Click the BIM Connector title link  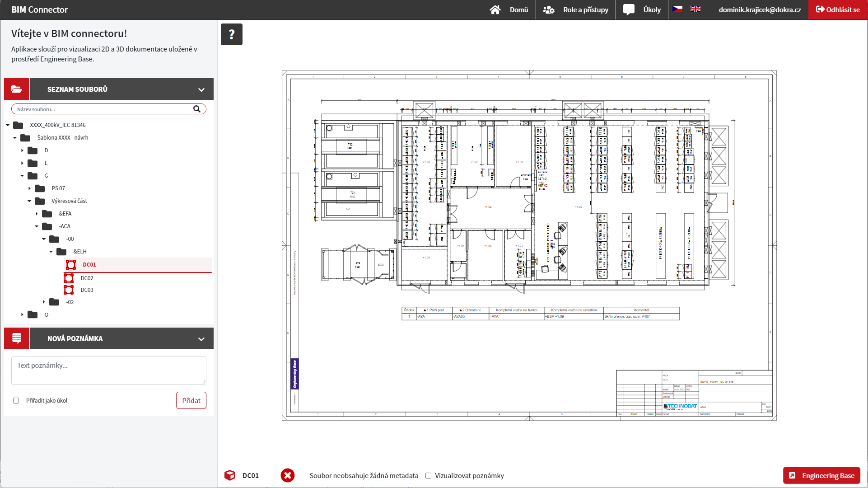click(39, 9)
